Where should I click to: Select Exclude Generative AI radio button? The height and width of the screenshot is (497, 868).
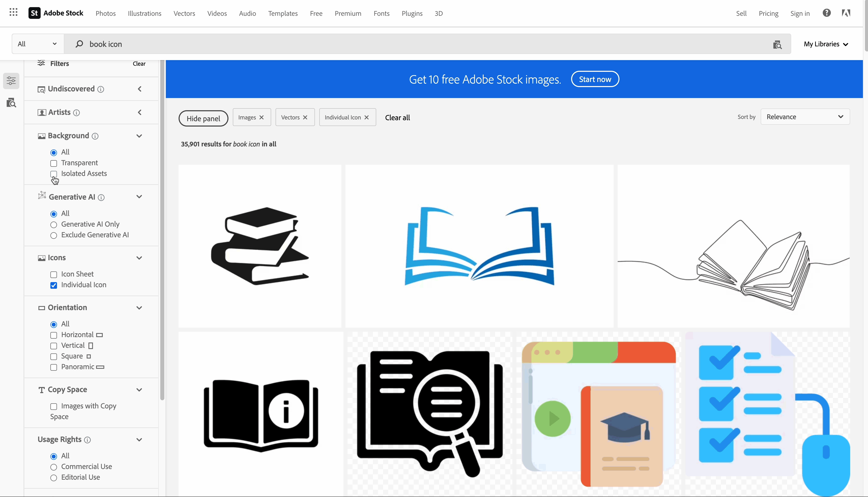pyautogui.click(x=54, y=235)
